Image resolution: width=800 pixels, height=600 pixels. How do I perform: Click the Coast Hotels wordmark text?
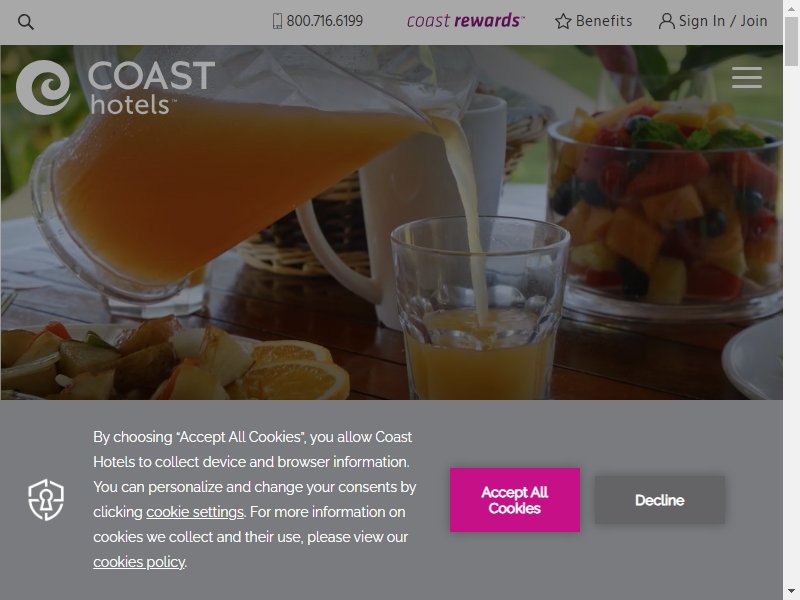pos(151,88)
